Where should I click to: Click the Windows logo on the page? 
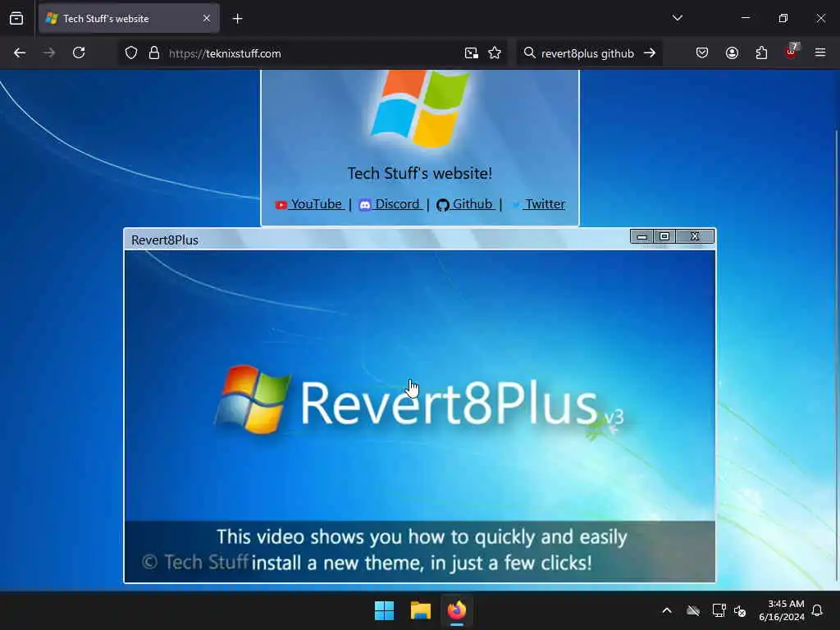click(419, 109)
